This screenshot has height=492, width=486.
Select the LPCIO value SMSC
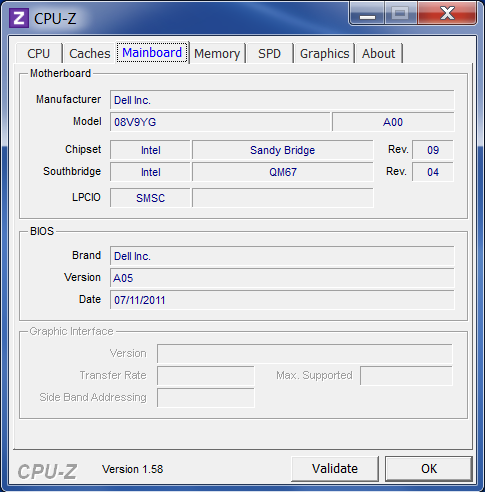[x=150, y=198]
